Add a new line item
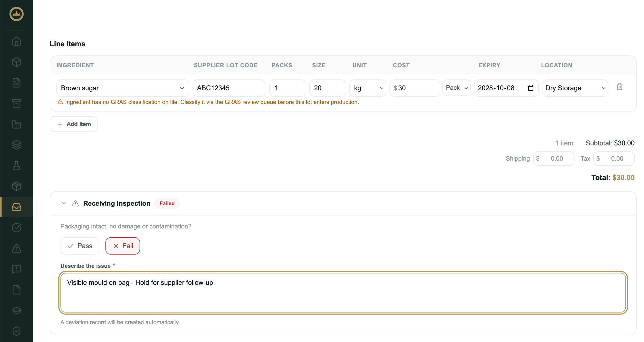 coord(74,124)
